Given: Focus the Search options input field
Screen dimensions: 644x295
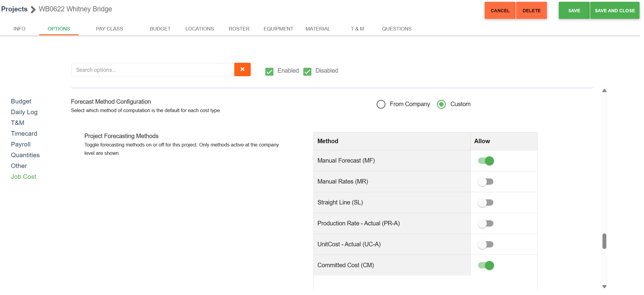Looking at the screenshot, I should 153,70.
